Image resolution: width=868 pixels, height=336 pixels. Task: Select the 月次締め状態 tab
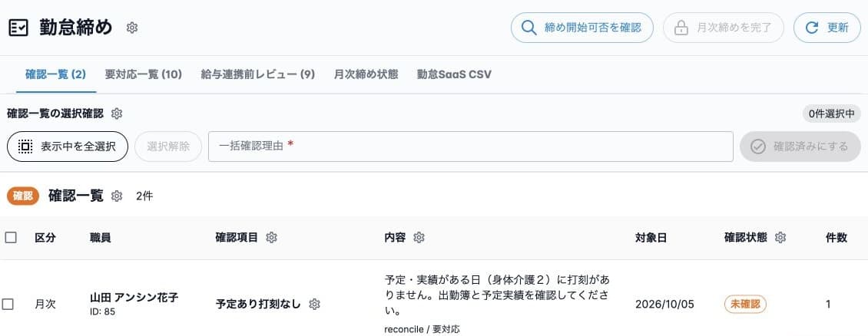click(x=366, y=74)
